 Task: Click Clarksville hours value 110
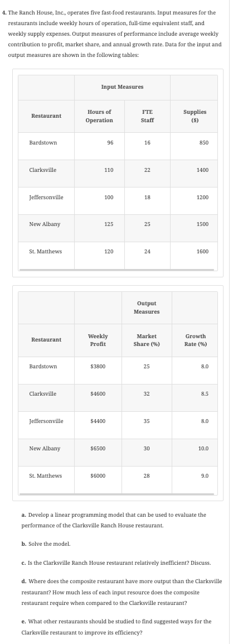[109, 170]
